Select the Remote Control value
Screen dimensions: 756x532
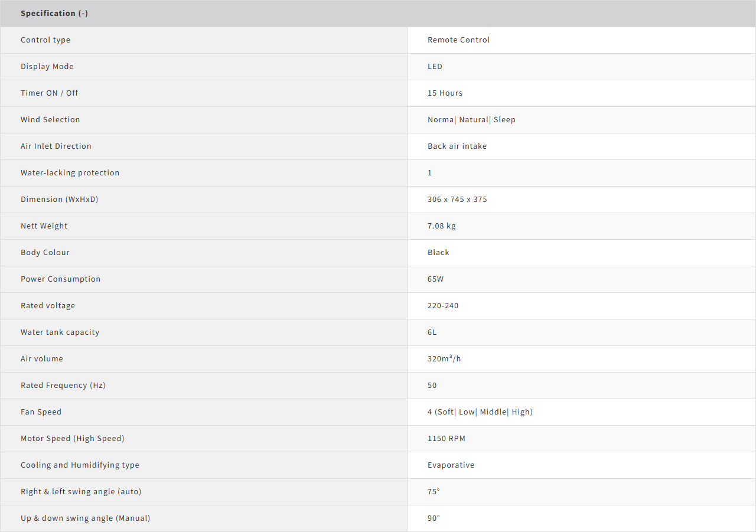click(458, 40)
